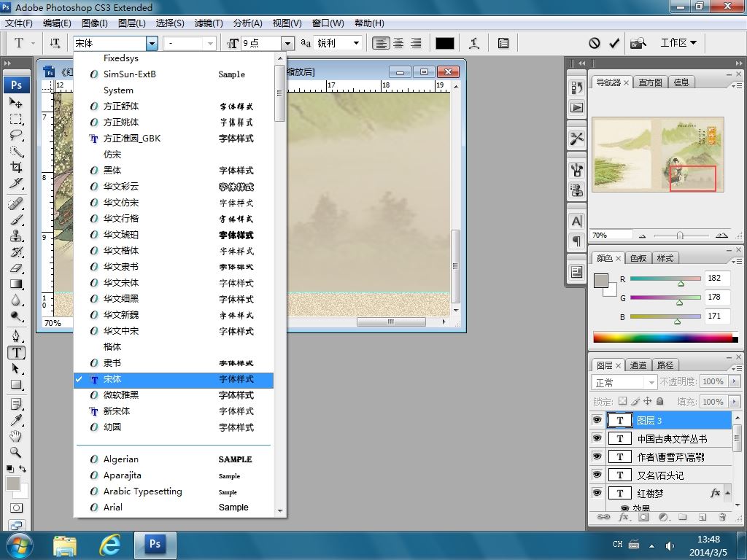Viewport: 747px width, 560px height.
Task: Select the Eyedropper tool
Action: (16, 420)
